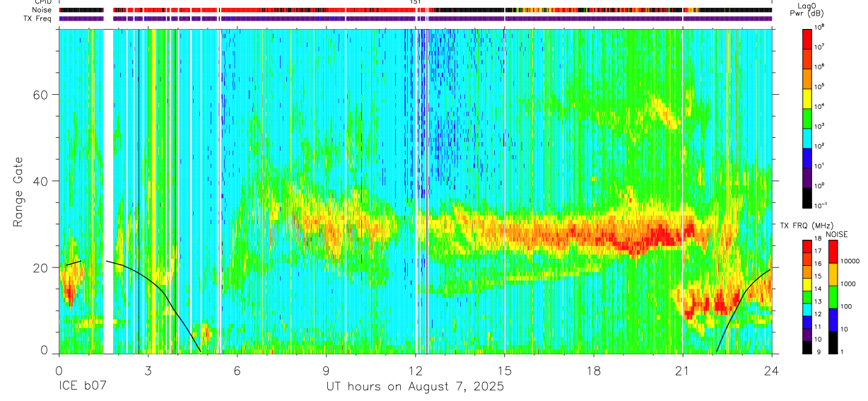The height and width of the screenshot is (401, 868).
Task: Pick the green band of NOISE color bar
Action: [x=833, y=297]
